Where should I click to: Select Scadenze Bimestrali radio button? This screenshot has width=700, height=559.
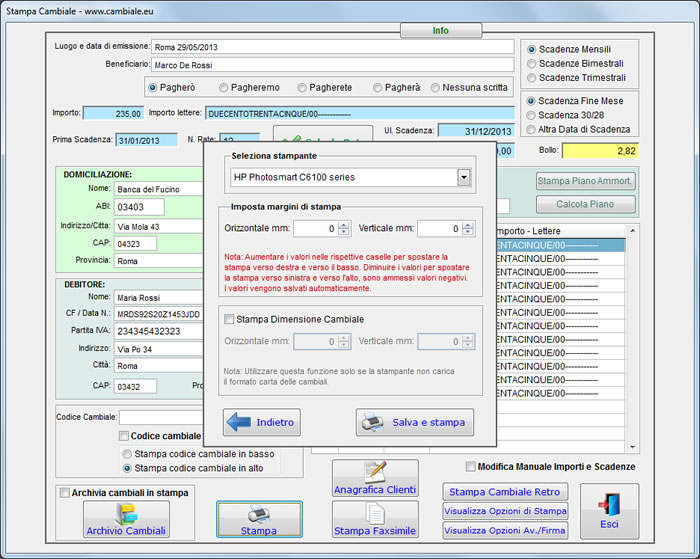point(532,64)
